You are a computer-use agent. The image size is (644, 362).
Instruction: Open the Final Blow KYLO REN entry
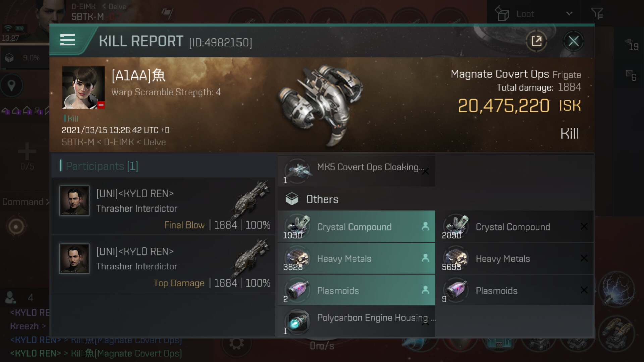[x=163, y=206]
